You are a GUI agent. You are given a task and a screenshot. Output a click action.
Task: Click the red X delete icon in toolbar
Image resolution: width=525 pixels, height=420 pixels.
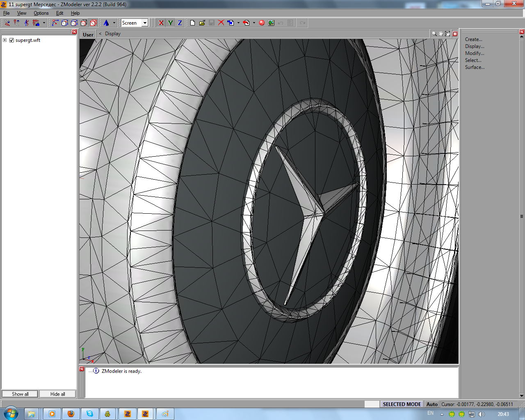(x=221, y=23)
